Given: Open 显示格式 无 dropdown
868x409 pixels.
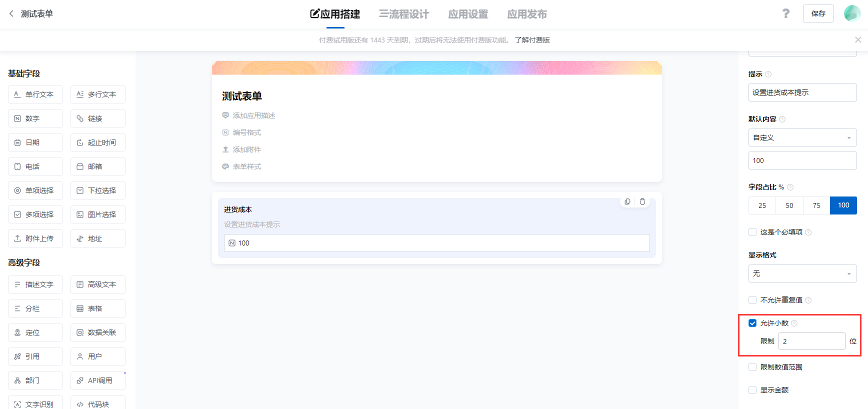Looking at the screenshot, I should (x=802, y=273).
